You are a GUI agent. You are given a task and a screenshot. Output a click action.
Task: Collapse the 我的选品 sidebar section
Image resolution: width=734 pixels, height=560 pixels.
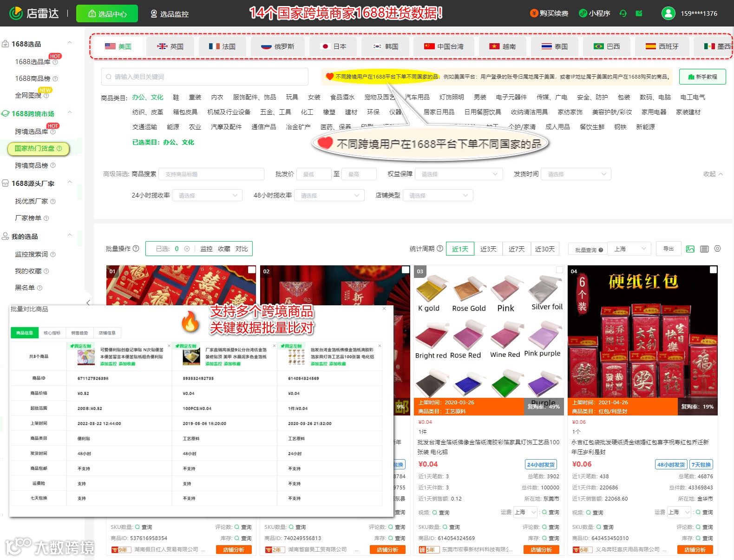pyautogui.click(x=70, y=235)
